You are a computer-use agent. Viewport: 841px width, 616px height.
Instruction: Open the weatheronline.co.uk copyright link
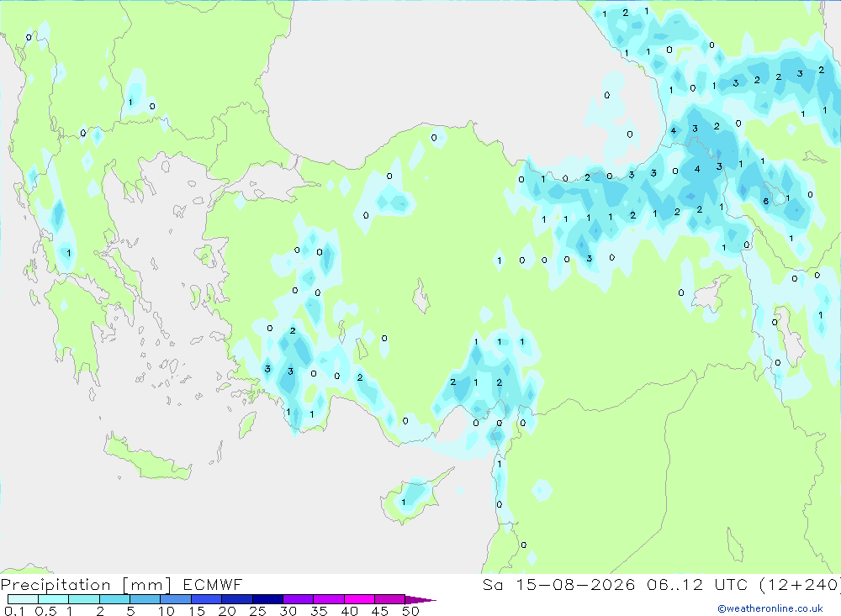pos(770,608)
